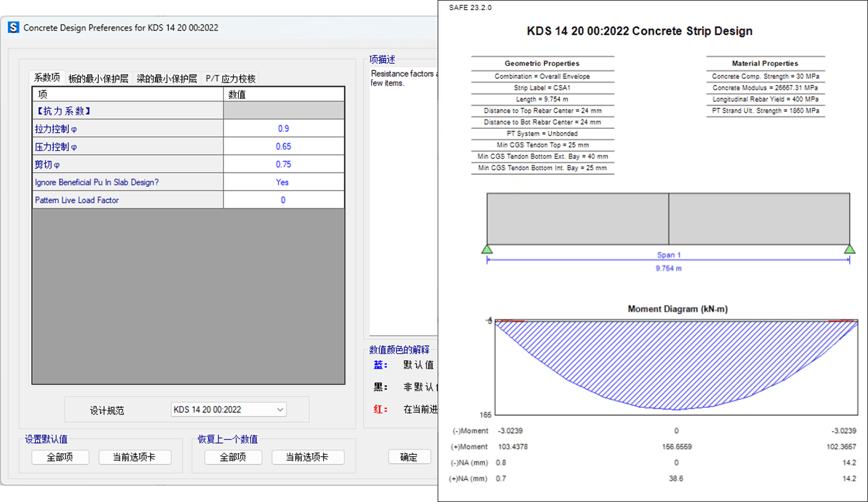Screen dimensions: 868x502
Task: Edit the 拉力控制 φ value 0.9
Action: (283, 129)
